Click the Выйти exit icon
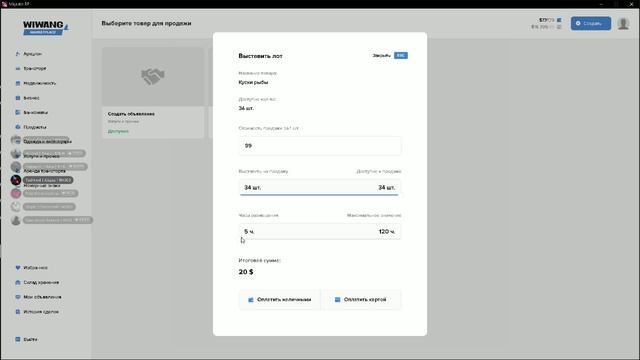 (x=18, y=339)
